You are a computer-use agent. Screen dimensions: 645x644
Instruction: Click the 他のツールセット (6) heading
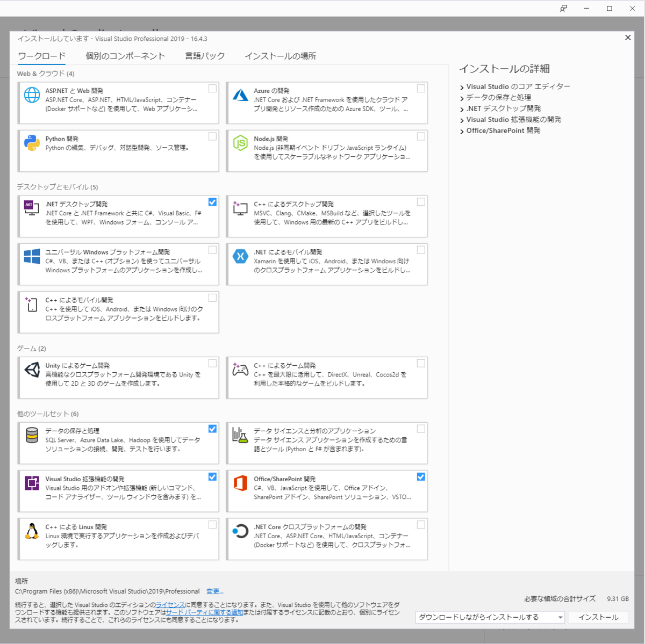[48, 414]
